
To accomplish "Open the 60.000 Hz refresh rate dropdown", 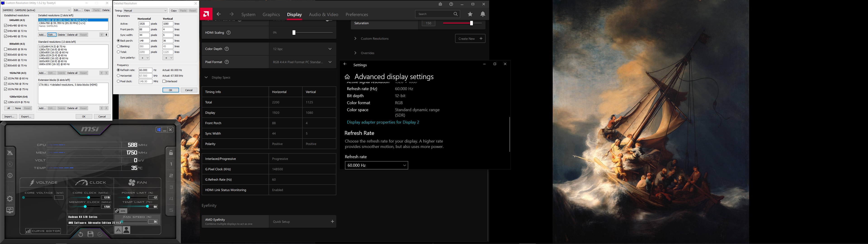I will click(x=376, y=165).
